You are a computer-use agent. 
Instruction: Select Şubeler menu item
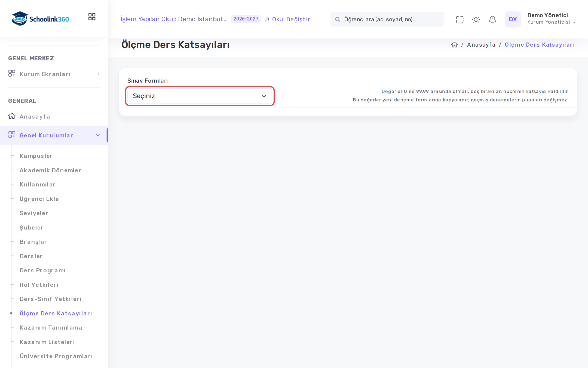[x=31, y=228]
